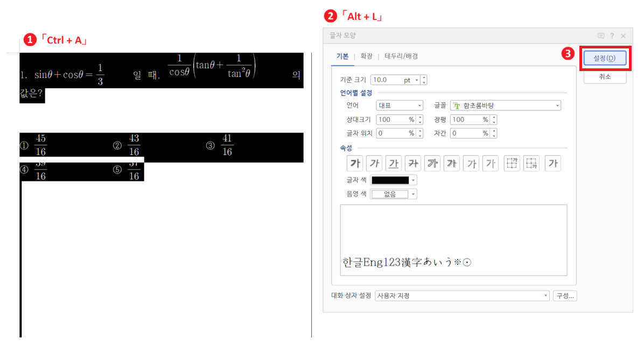Apply italic formatting to the text
This screenshot has width=644, height=360.
click(x=374, y=163)
